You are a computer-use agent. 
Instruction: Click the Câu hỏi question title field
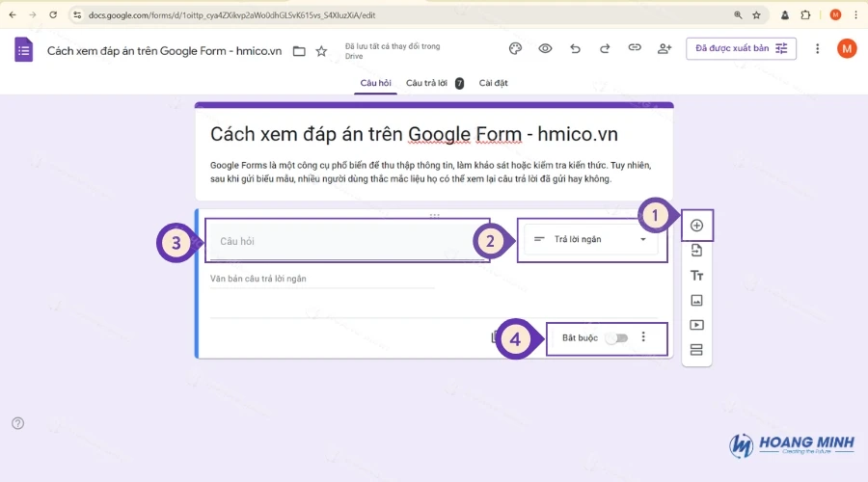pyautogui.click(x=347, y=241)
